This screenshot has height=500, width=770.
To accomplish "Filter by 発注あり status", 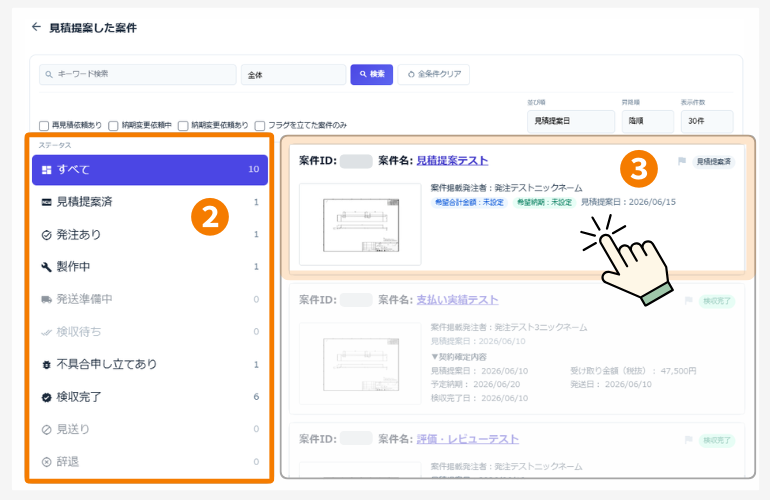I will pyautogui.click(x=150, y=235).
